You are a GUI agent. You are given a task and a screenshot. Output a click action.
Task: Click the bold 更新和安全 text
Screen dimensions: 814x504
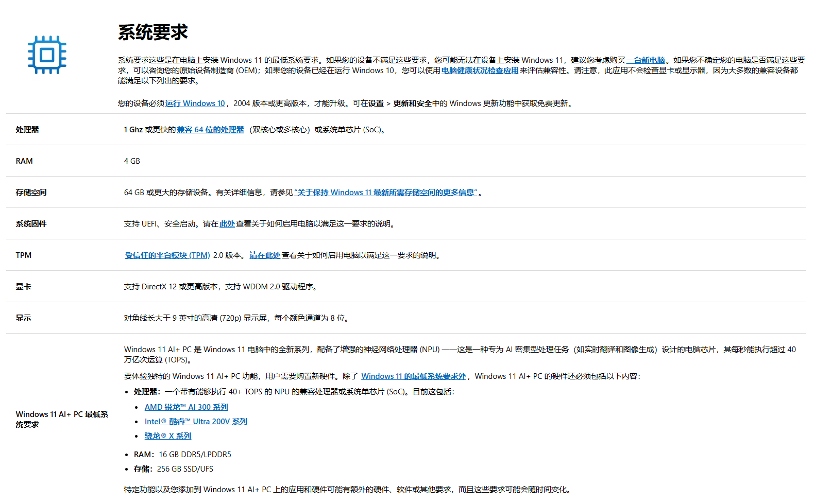pyautogui.click(x=412, y=103)
